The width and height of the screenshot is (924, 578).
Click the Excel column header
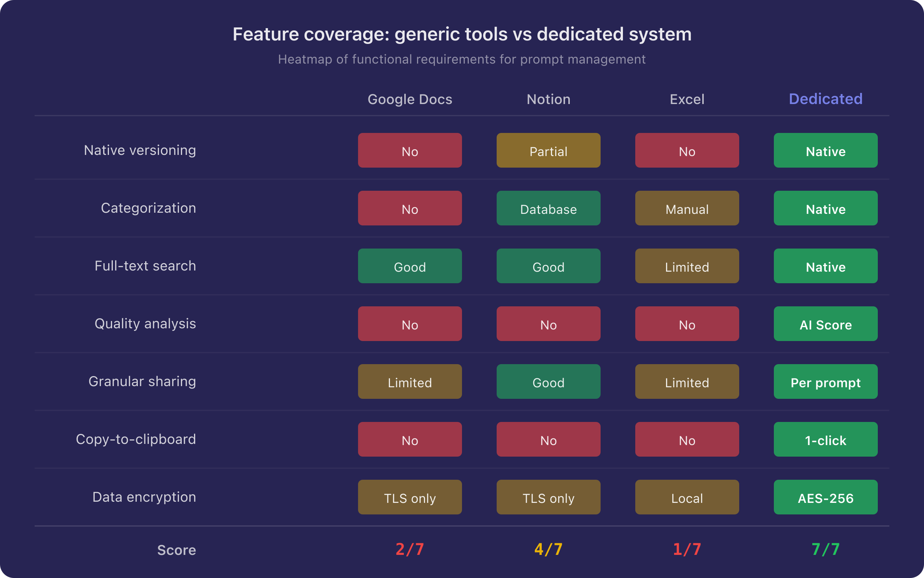(686, 99)
